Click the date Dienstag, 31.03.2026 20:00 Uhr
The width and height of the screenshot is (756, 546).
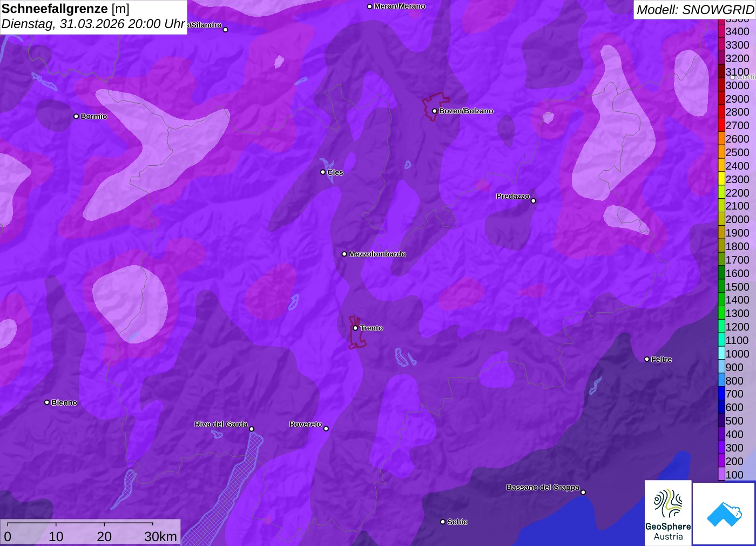click(x=93, y=24)
